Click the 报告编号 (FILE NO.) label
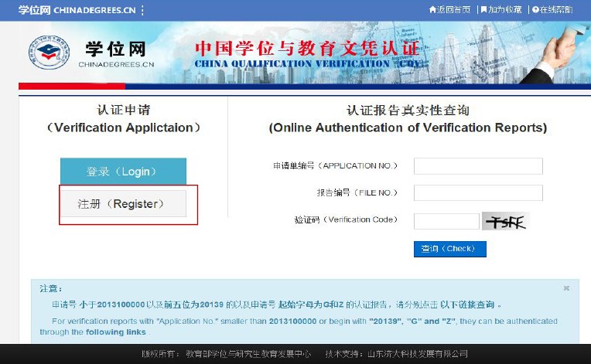Viewport: 591px width, 364px height. click(x=357, y=192)
